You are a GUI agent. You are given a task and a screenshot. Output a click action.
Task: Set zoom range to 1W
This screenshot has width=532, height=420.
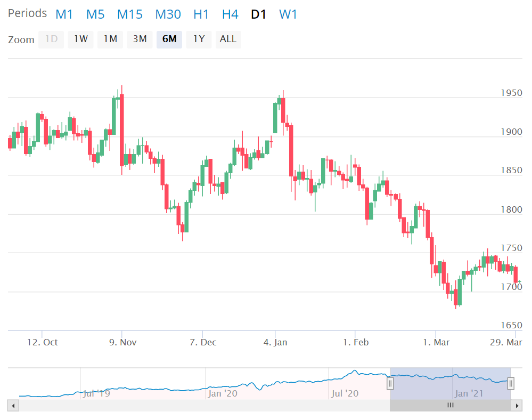81,39
